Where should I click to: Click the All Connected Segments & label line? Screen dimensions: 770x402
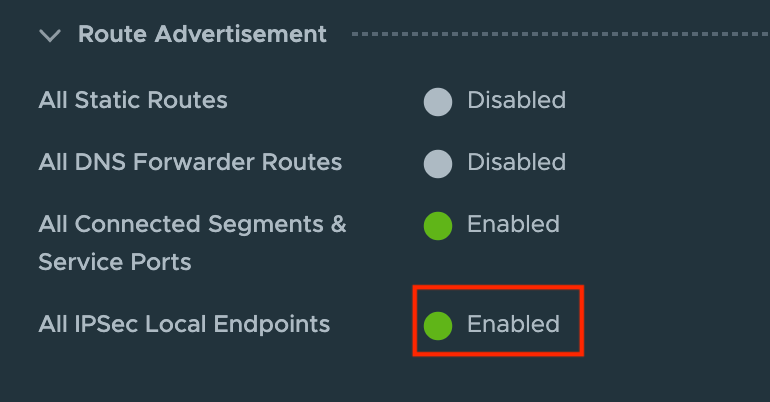point(192,224)
